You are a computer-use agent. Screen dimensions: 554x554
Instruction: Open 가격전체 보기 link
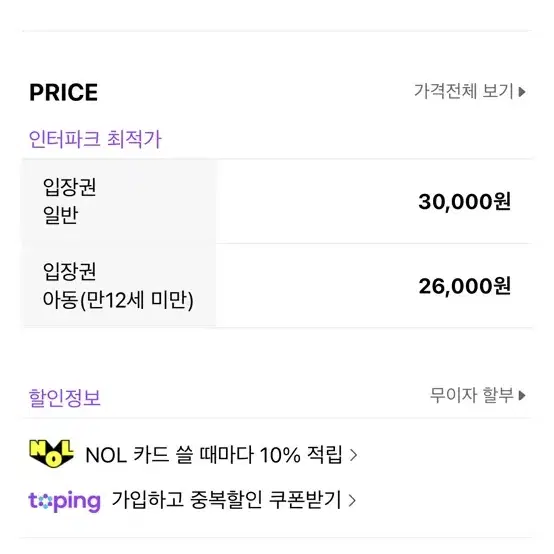point(470,92)
